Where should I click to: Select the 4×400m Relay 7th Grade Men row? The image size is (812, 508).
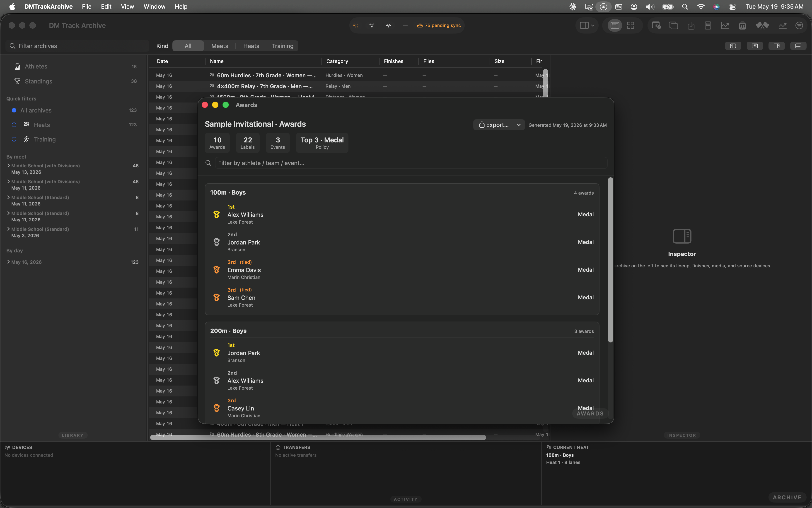(349, 86)
